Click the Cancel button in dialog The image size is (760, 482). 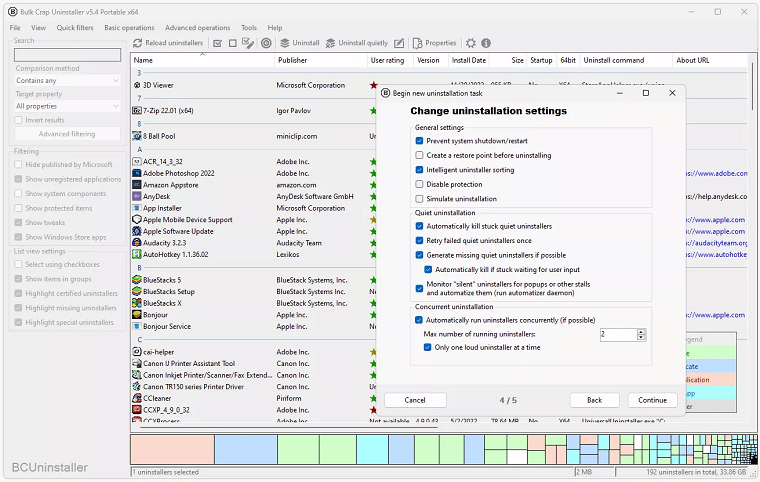click(x=415, y=400)
